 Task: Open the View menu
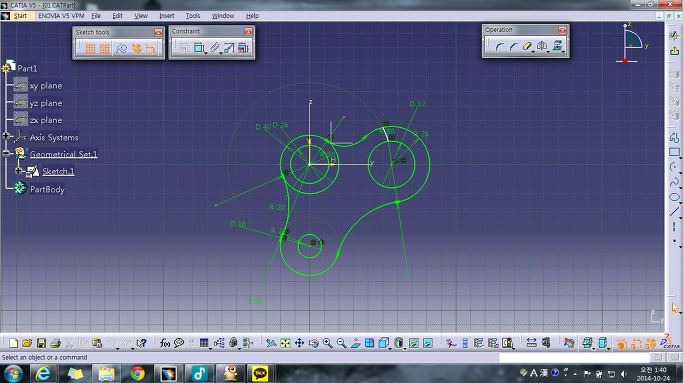[141, 16]
